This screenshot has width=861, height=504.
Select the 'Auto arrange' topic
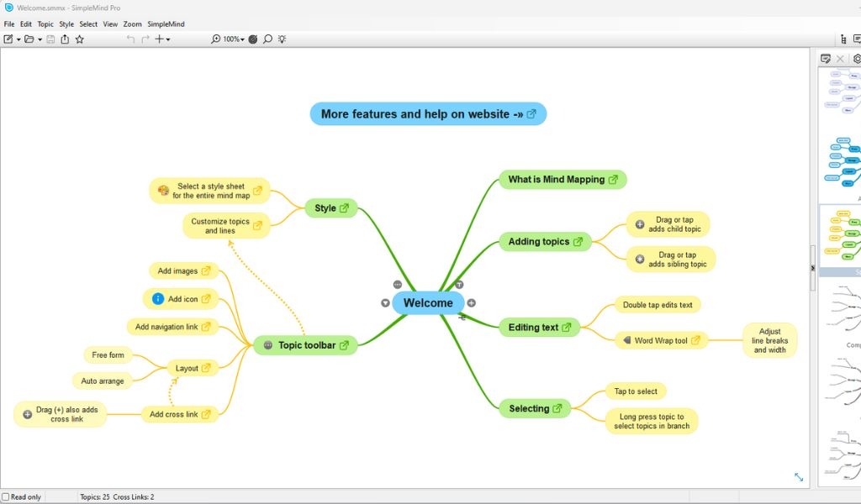[x=103, y=381]
